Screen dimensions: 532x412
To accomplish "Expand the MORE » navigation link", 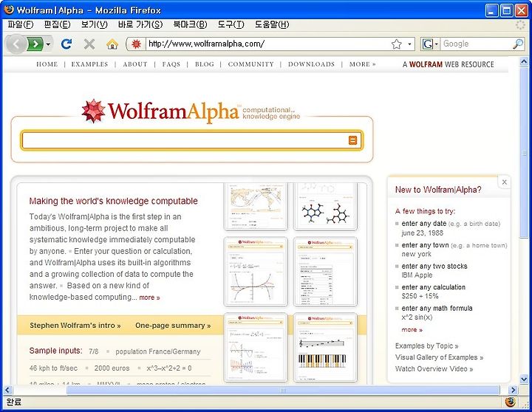I will (x=362, y=64).
